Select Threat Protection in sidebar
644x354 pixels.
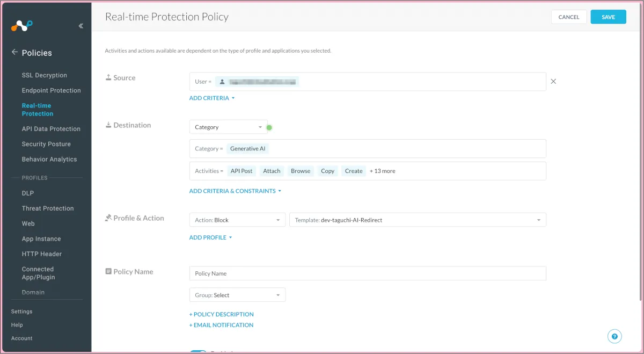[48, 208]
